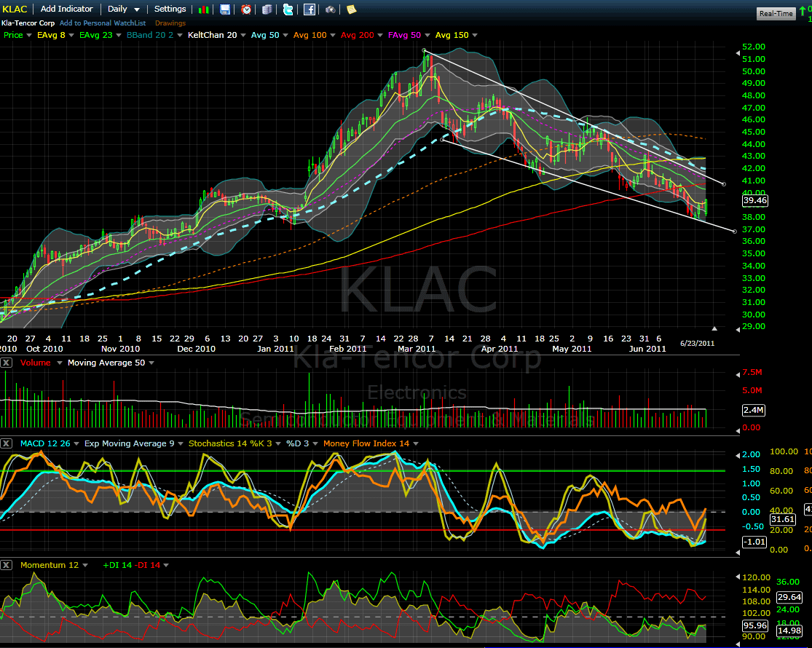Click the MACD 12 26 label
The height and width of the screenshot is (648, 812).
click(x=45, y=443)
